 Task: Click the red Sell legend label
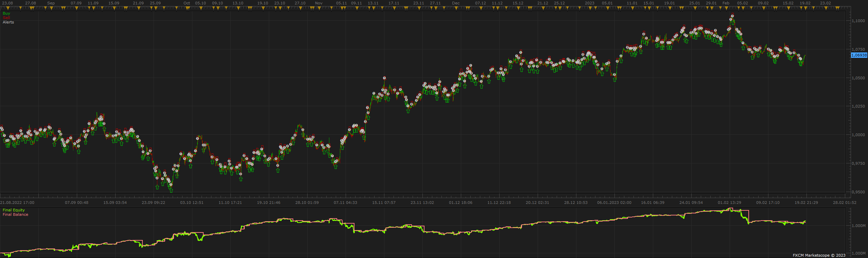click(6, 18)
